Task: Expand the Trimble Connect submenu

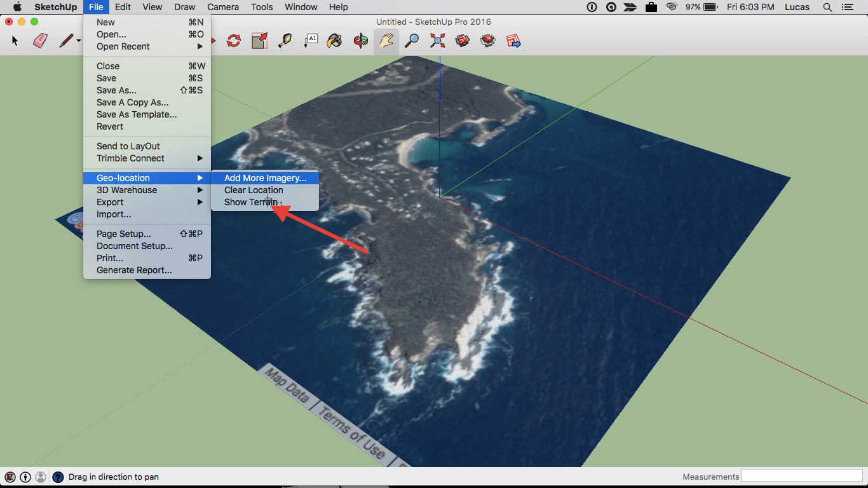Action: (147, 158)
